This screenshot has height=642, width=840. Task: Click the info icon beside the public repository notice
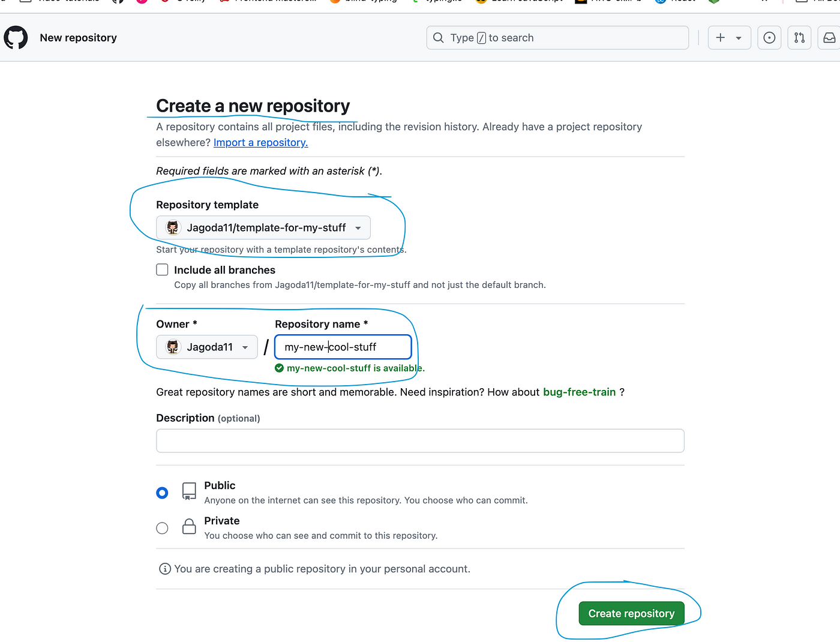(165, 569)
